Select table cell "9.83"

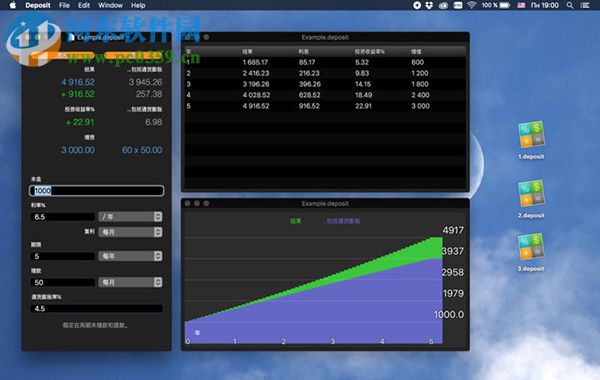[362, 73]
